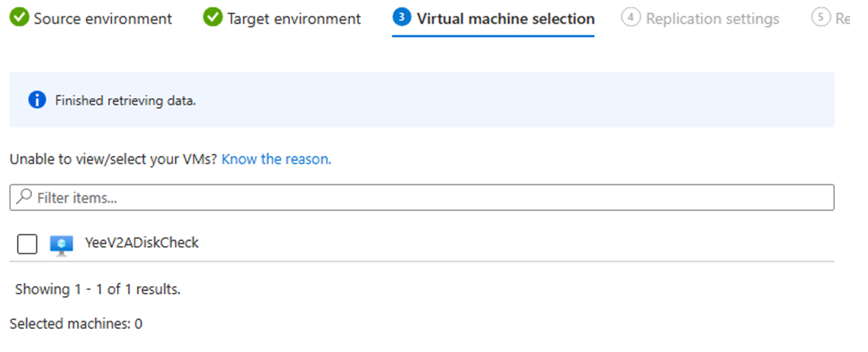
Task: Click inside the Filter items search field
Action: pos(222,197)
